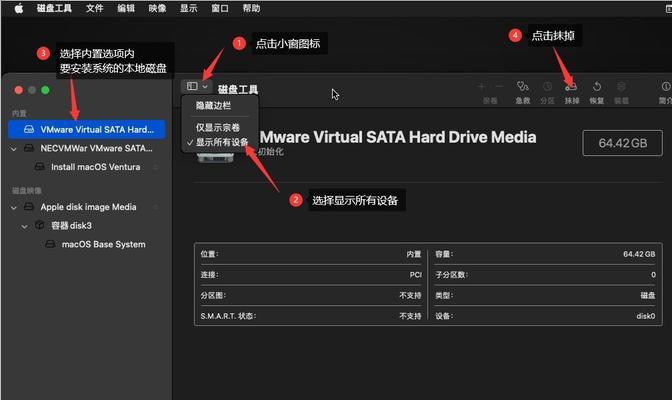The height and width of the screenshot is (400, 672).
Task: Eject the Install macOS Ventura volume
Action: 156,167
